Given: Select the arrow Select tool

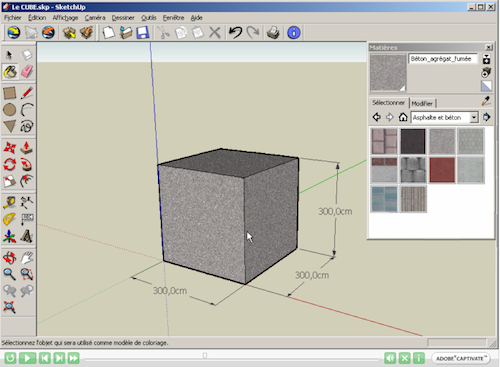Looking at the screenshot, I should 9,55.
